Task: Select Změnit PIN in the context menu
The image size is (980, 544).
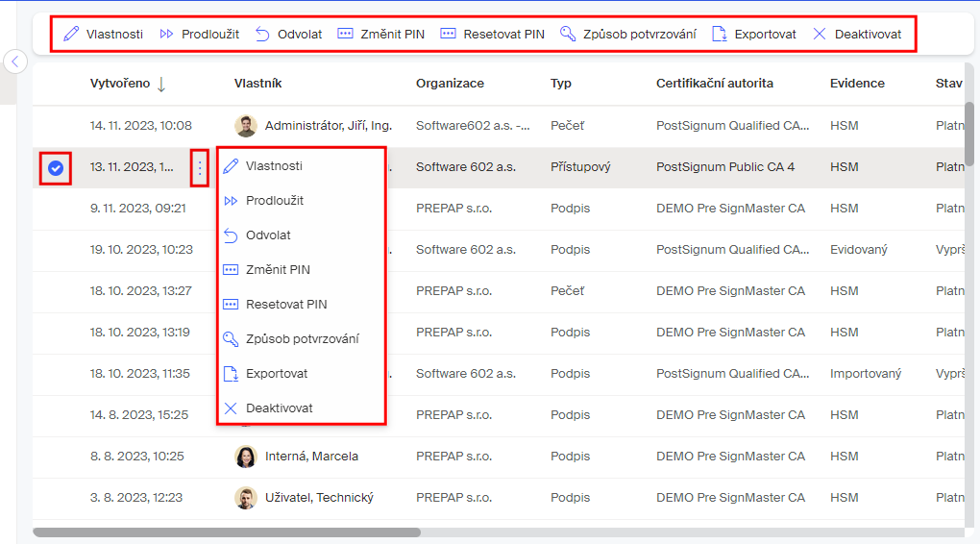Action: (x=278, y=270)
